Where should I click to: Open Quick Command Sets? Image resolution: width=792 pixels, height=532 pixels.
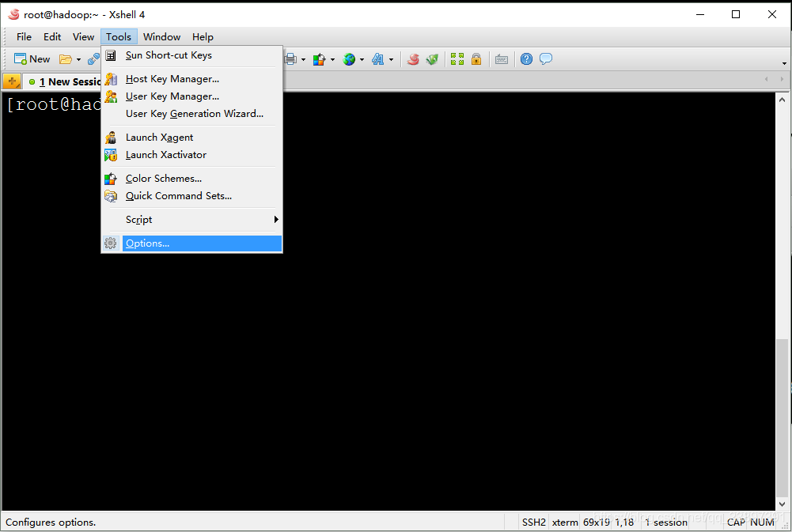pos(192,196)
